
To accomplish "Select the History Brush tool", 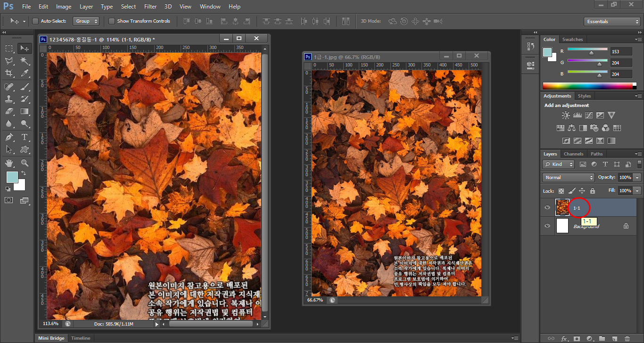I will pyautogui.click(x=25, y=99).
